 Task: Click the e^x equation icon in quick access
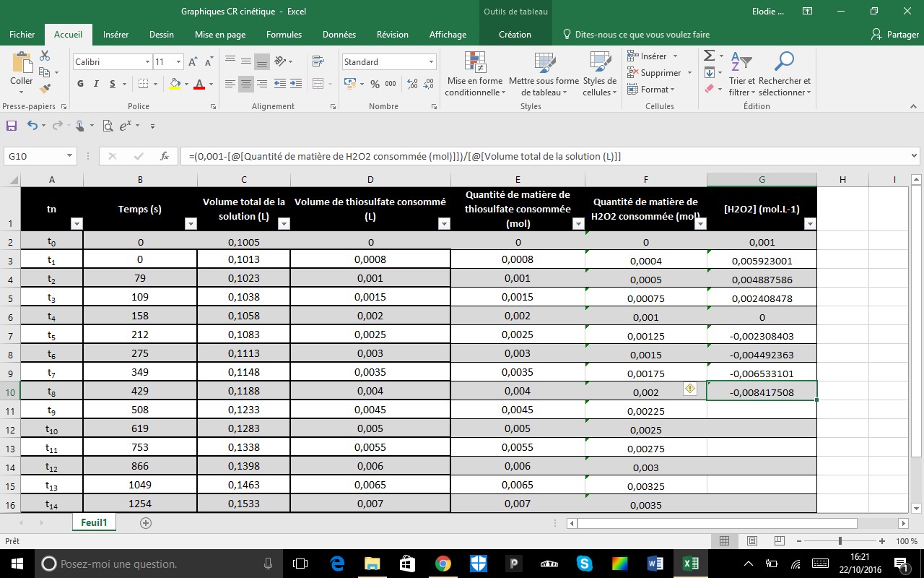(126, 126)
